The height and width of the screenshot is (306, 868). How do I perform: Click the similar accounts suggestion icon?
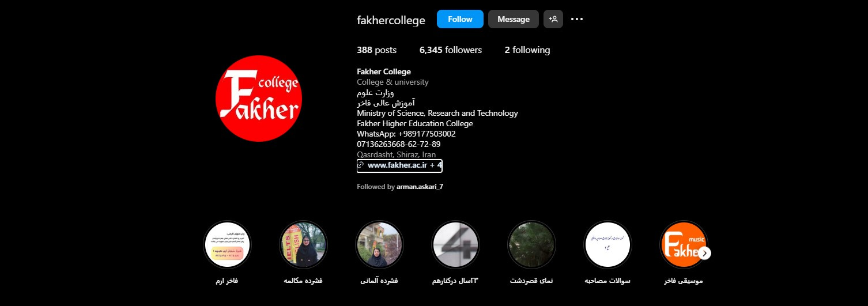pos(553,19)
